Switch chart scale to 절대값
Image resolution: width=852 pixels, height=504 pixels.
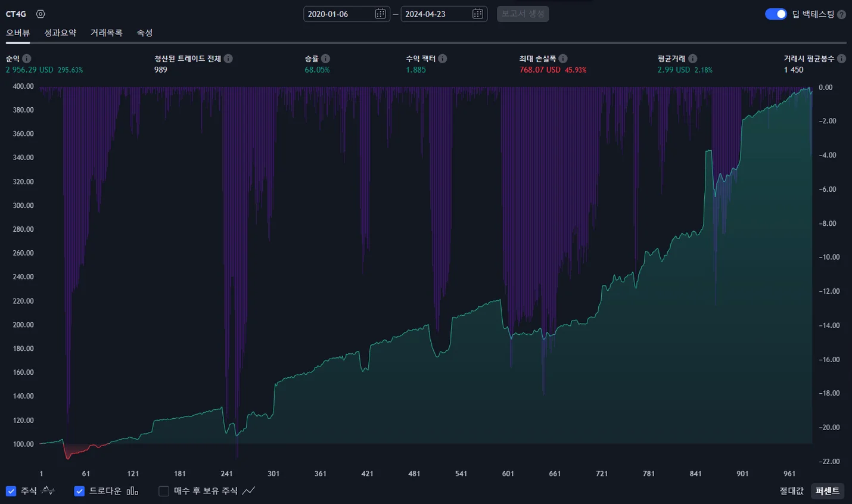pyautogui.click(x=791, y=491)
